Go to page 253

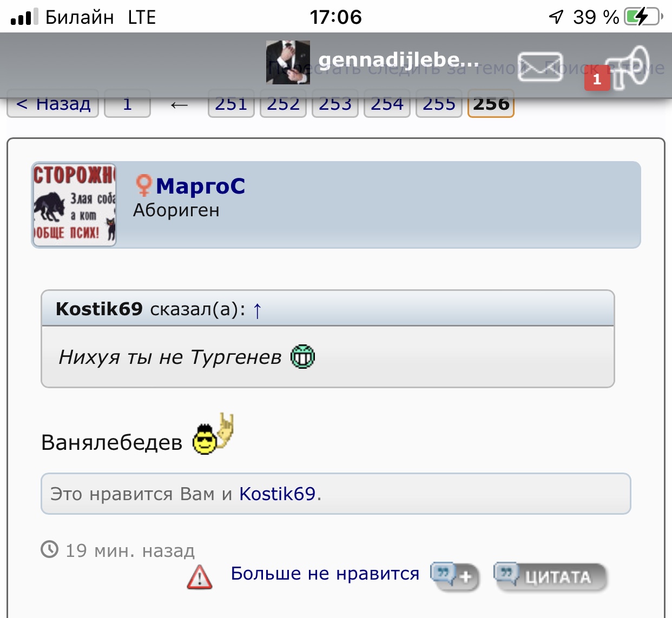tap(335, 103)
